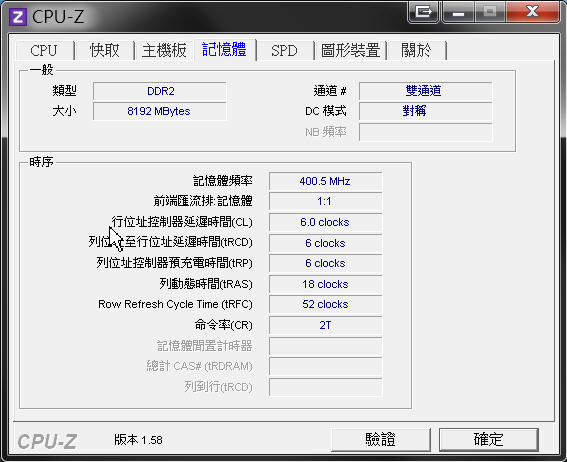567x462 pixels.
Task: Click the 6.0 clocks CL value
Action: [x=325, y=222]
